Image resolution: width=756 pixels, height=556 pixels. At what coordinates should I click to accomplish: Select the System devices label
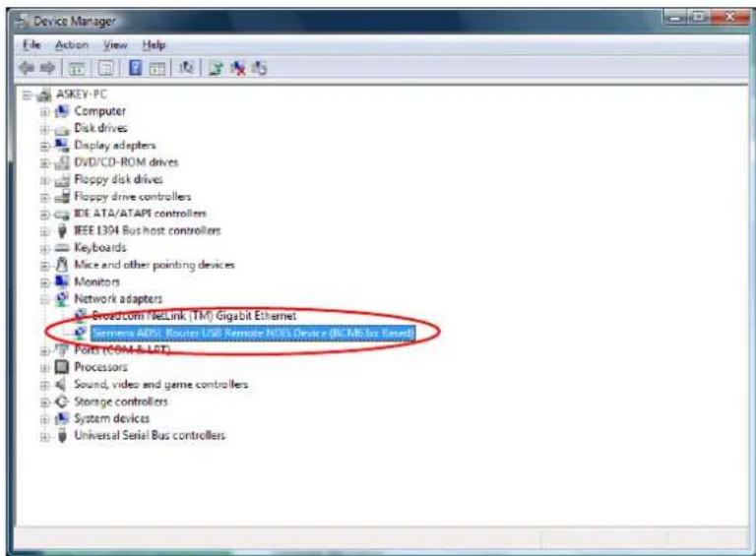click(x=112, y=418)
